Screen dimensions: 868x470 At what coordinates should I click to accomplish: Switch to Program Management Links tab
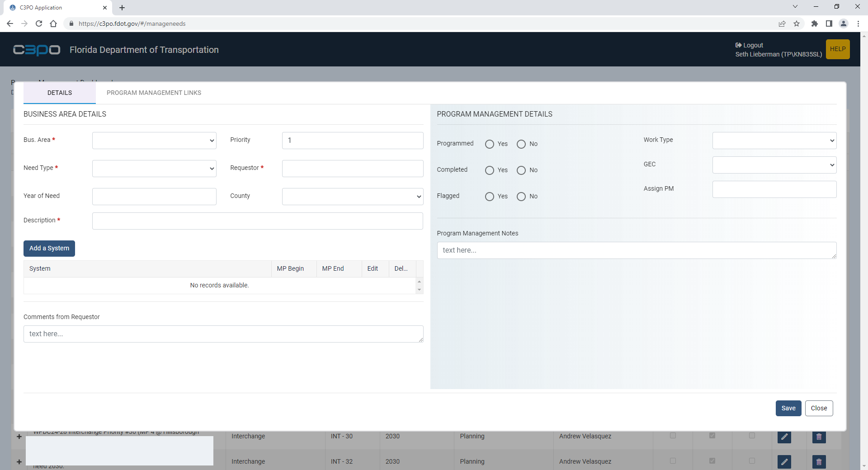[154, 93]
